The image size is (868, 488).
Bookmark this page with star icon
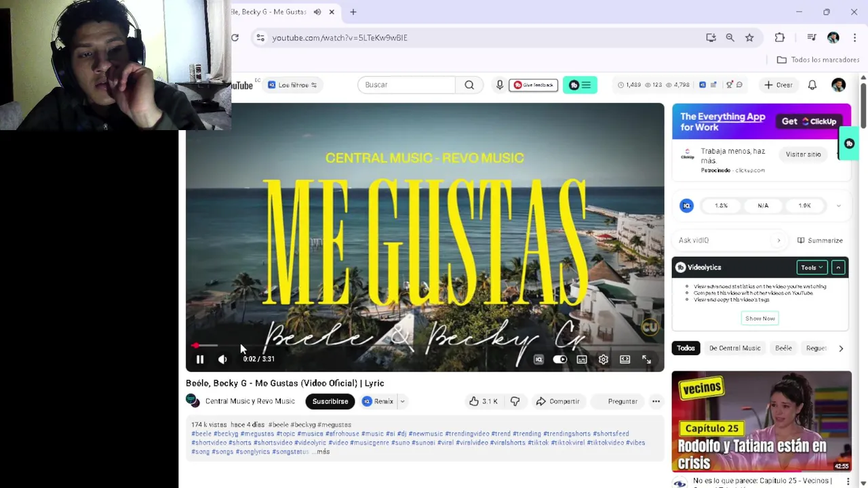[x=749, y=37]
